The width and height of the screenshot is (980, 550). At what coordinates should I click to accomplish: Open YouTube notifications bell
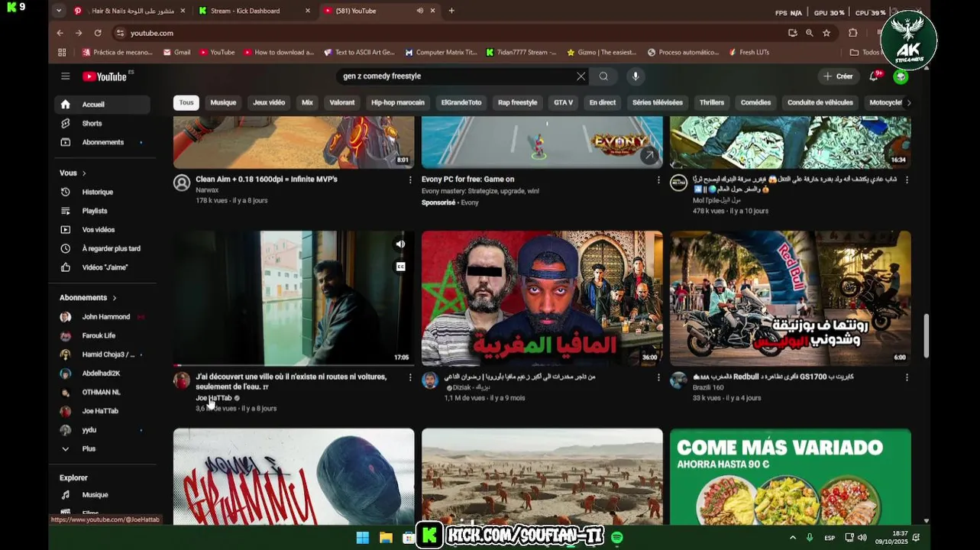click(x=874, y=76)
